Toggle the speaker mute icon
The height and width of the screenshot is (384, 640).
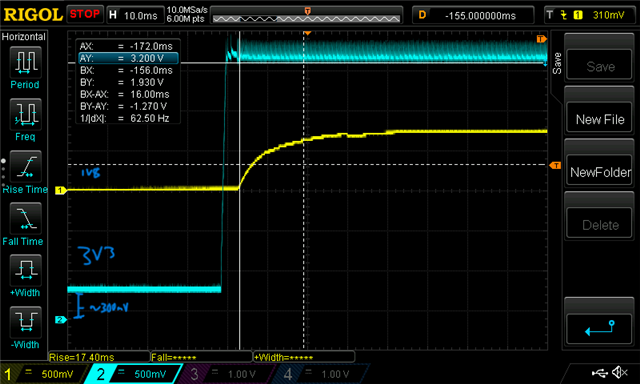point(620,372)
